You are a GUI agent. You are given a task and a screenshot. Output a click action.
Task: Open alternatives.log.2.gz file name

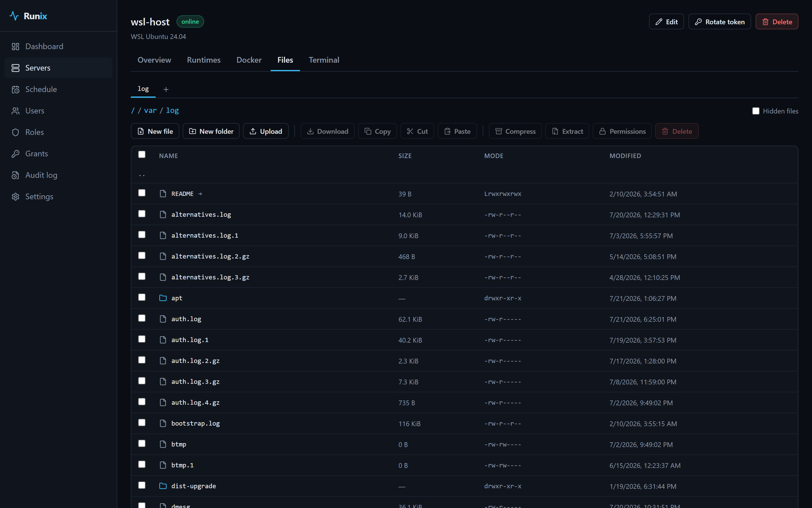pyautogui.click(x=210, y=256)
